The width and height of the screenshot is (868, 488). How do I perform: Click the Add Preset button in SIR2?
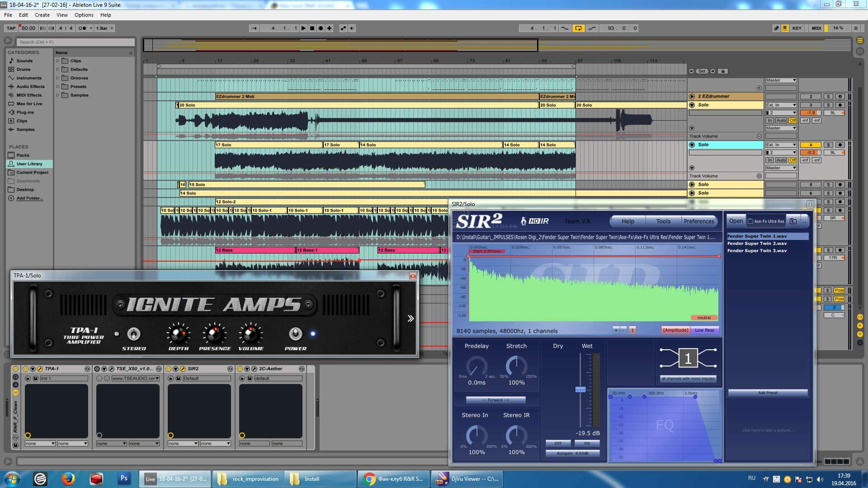(x=768, y=393)
